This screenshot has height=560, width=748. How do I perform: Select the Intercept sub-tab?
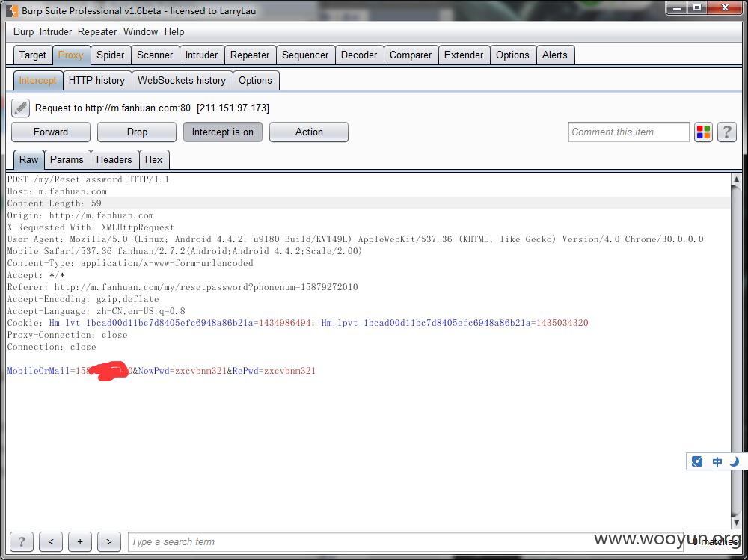coord(37,80)
